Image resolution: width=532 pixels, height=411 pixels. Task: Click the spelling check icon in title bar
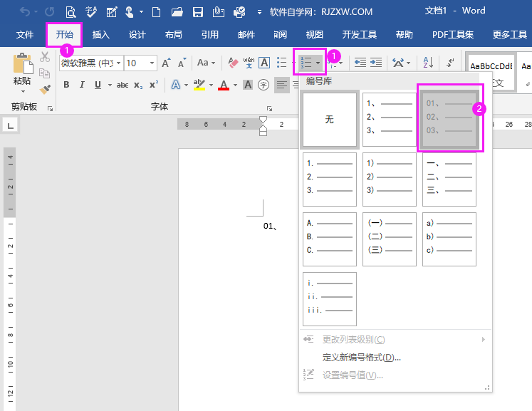click(91, 12)
